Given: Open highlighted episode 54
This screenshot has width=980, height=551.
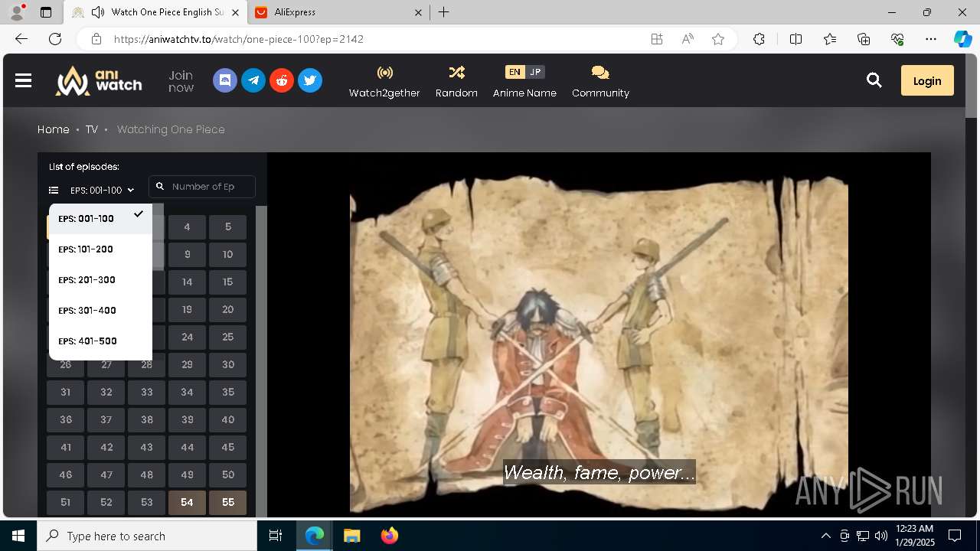Looking at the screenshot, I should (187, 503).
